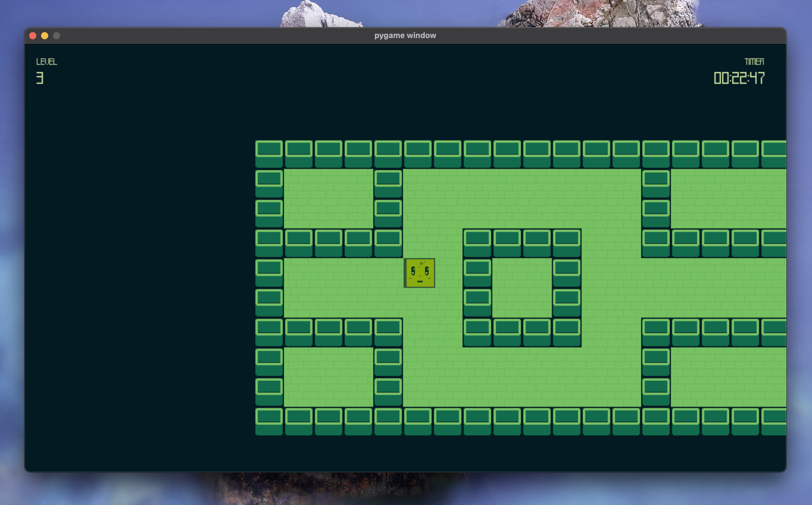
Task: Click floor inside the enclosed center wall ring
Action: (521, 288)
